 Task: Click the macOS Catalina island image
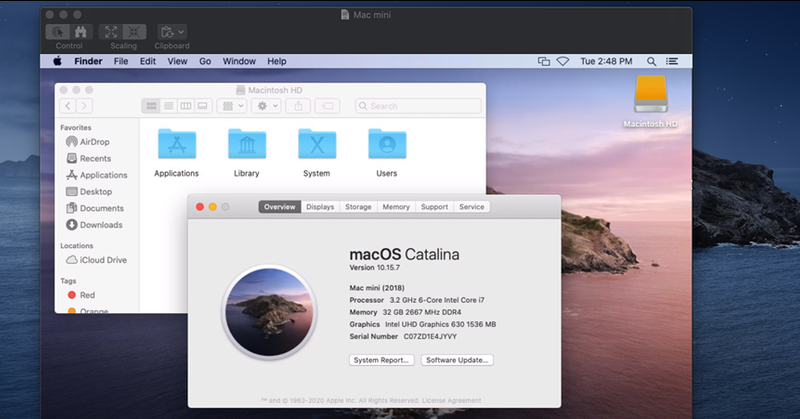[269, 312]
